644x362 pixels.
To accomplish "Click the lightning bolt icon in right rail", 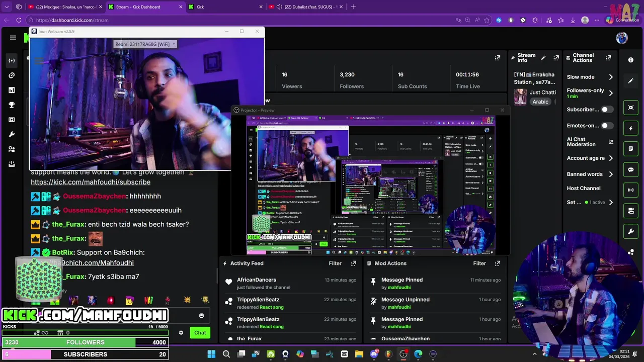I will 631,128.
